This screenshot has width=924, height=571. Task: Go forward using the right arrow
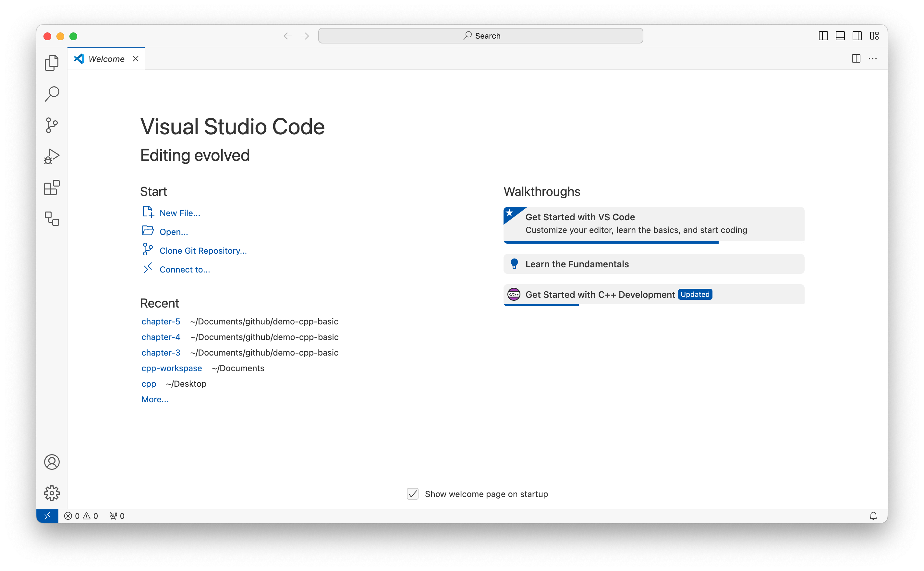pyautogui.click(x=305, y=36)
